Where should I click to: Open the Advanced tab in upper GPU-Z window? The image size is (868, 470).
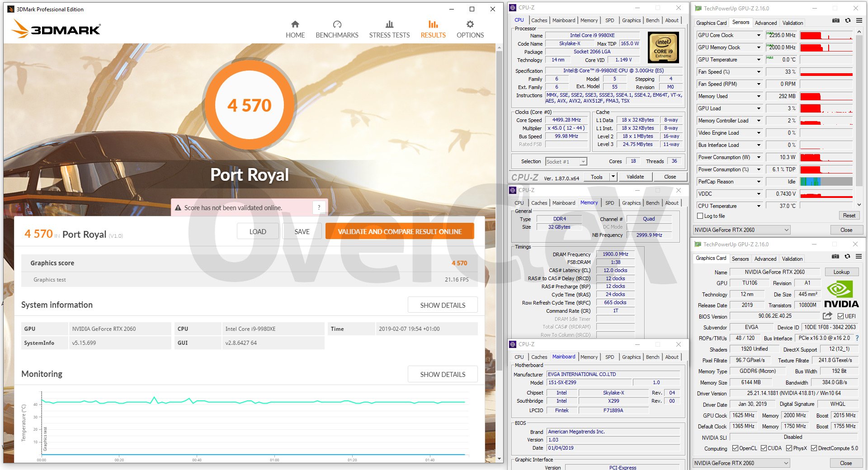tap(766, 23)
